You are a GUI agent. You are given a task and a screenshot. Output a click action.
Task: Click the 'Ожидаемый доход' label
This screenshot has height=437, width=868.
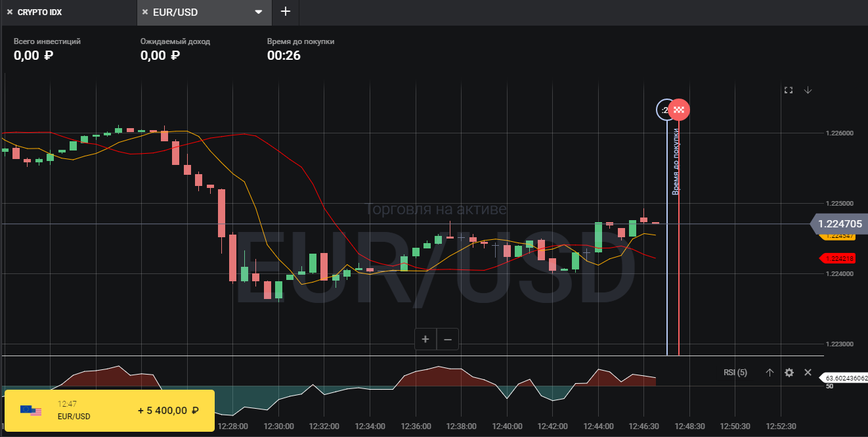click(175, 41)
